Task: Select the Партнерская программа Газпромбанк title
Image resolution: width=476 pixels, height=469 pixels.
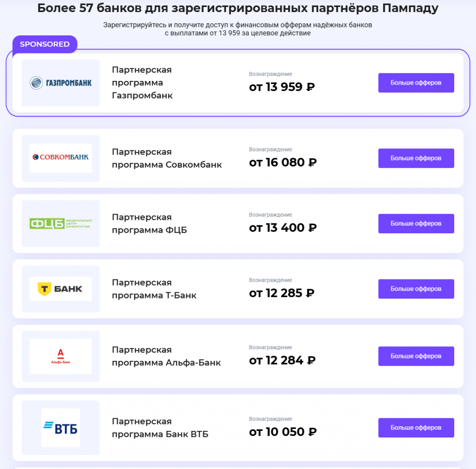Action: [x=141, y=82]
